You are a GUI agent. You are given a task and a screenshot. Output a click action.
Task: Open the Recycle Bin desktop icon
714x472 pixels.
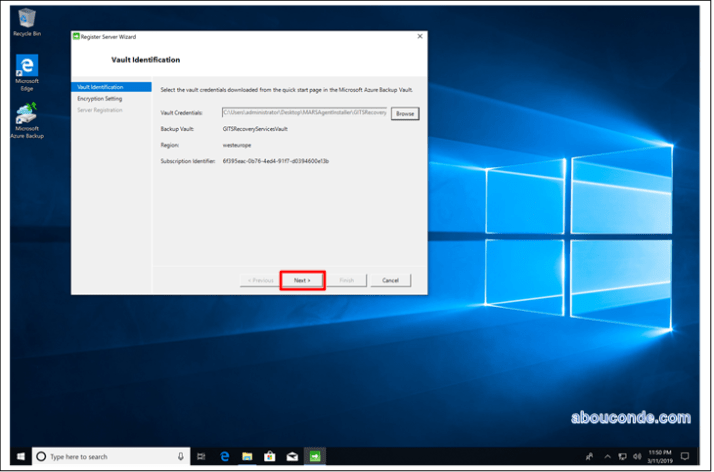pyautogui.click(x=27, y=20)
